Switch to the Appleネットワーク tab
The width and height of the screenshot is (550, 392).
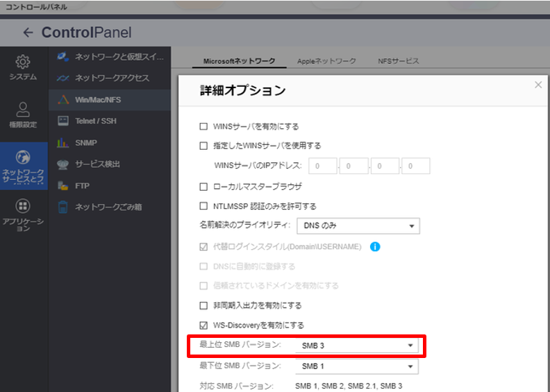(326, 61)
